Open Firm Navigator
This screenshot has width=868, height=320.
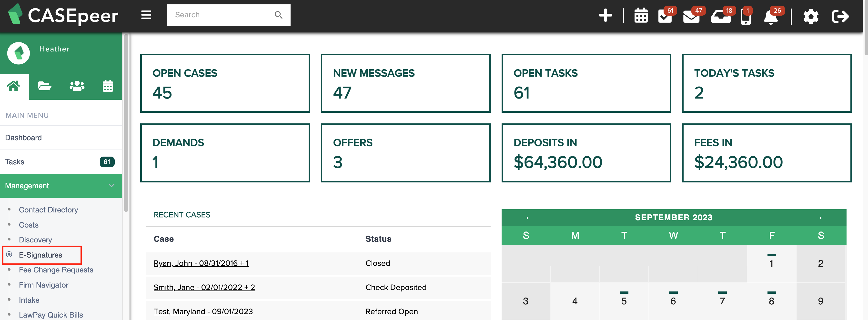(x=43, y=285)
